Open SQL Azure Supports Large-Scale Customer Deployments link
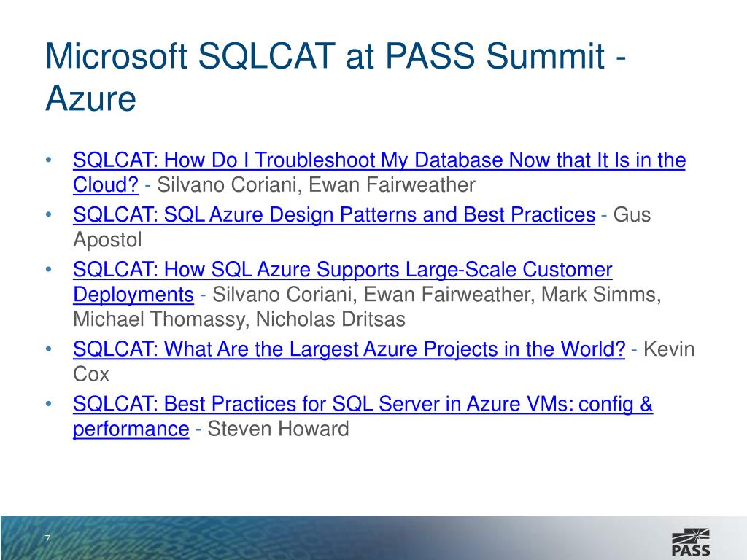This screenshot has width=747, height=560. click(342, 270)
